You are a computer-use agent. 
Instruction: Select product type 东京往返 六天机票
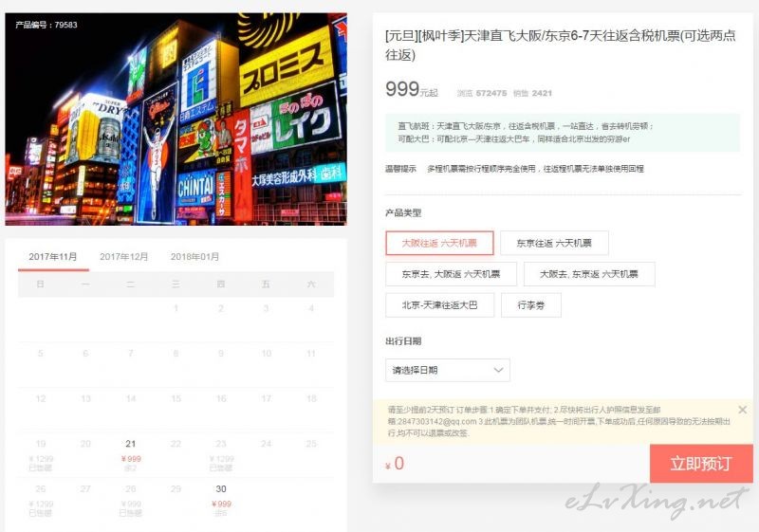click(554, 243)
